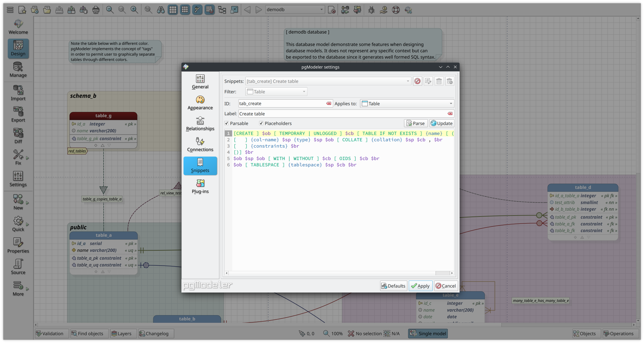
Task: Toggle the show grid toolbar button
Action: (x=173, y=10)
